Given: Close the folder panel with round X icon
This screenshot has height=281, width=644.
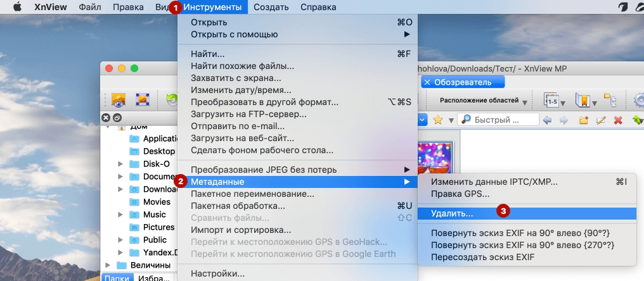Looking at the screenshot, I should coord(106,118).
